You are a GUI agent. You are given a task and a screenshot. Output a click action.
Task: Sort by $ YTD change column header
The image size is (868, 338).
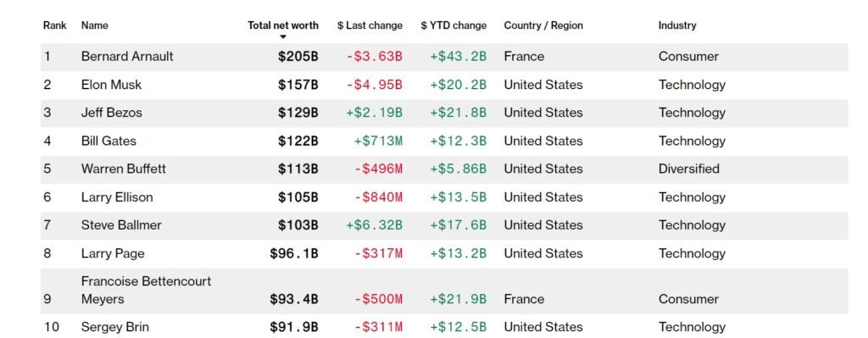(x=453, y=25)
